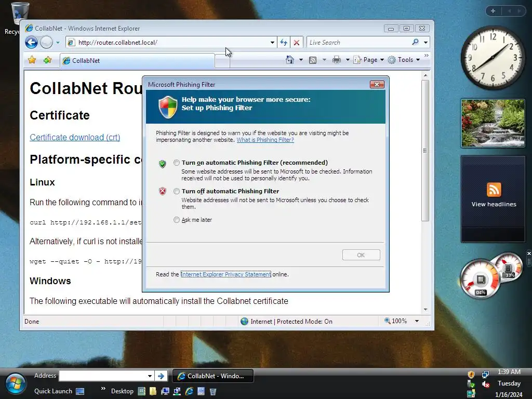Click the Internet Explorer icon in Desktop toolbar

[x=189, y=392]
